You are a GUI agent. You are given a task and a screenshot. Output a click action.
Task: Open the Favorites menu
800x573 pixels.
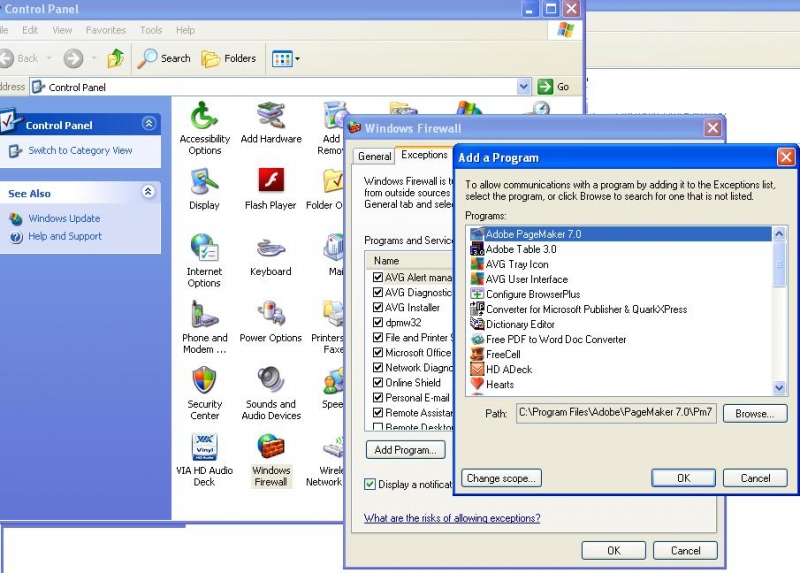point(105,31)
